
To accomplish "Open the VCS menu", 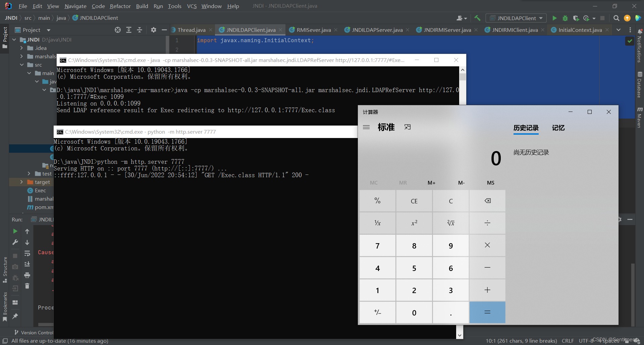I will click(192, 6).
